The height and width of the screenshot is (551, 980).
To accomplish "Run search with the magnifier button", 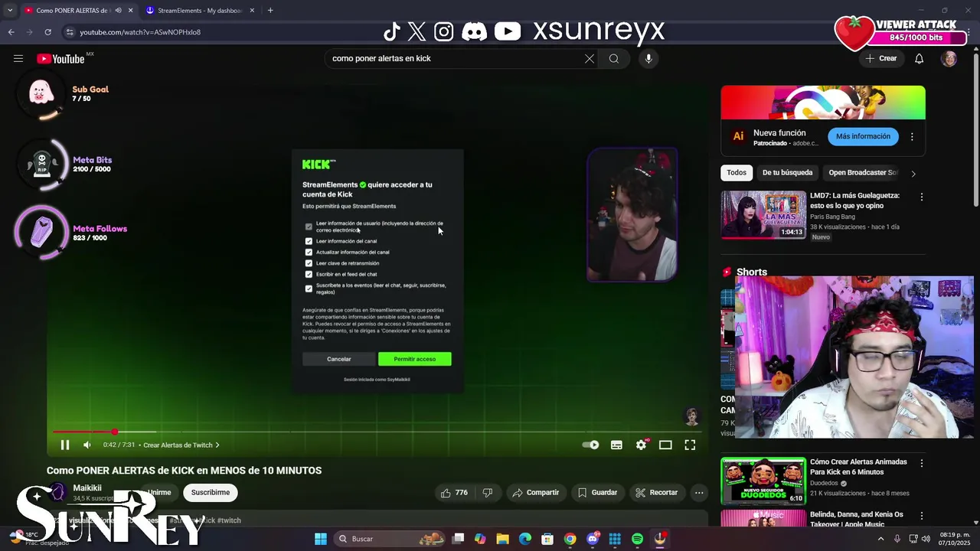I will [x=614, y=59].
